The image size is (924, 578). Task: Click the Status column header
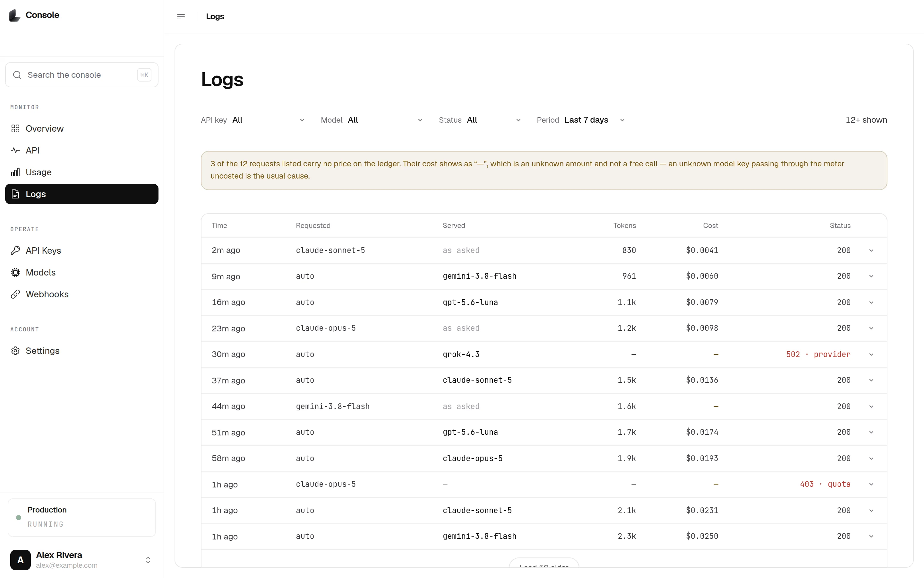[840, 225]
